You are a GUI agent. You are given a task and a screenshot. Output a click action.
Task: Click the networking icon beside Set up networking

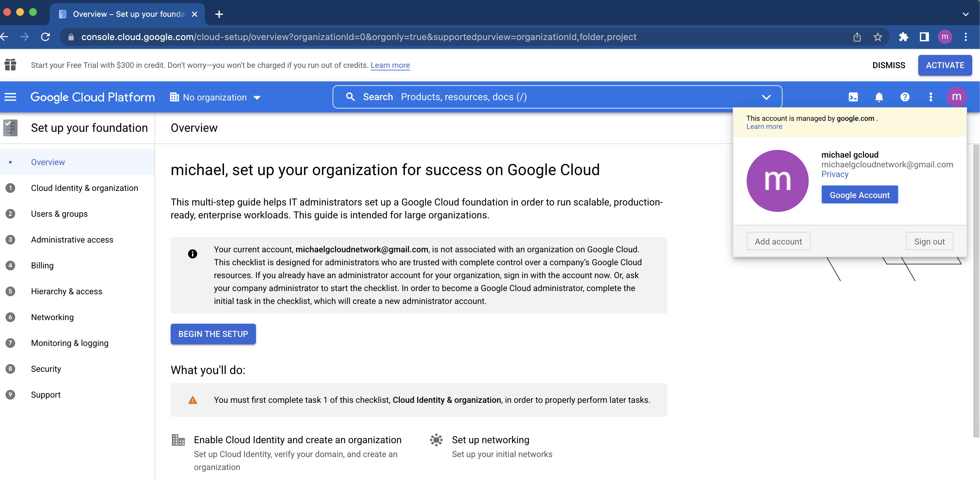click(436, 440)
